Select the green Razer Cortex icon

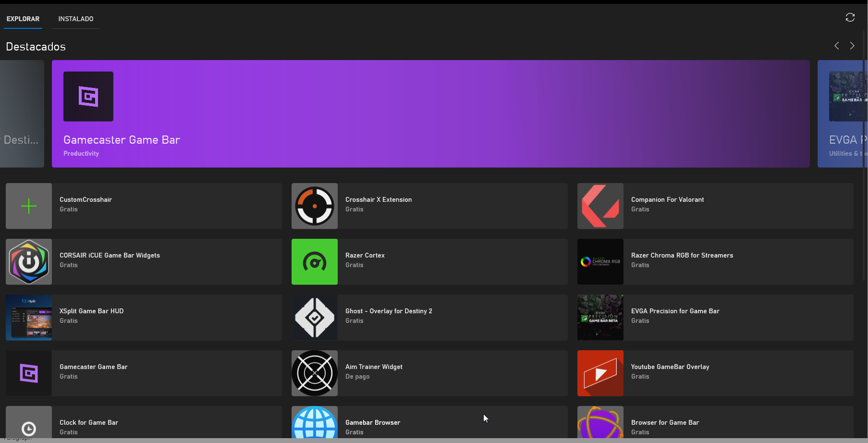(315, 262)
